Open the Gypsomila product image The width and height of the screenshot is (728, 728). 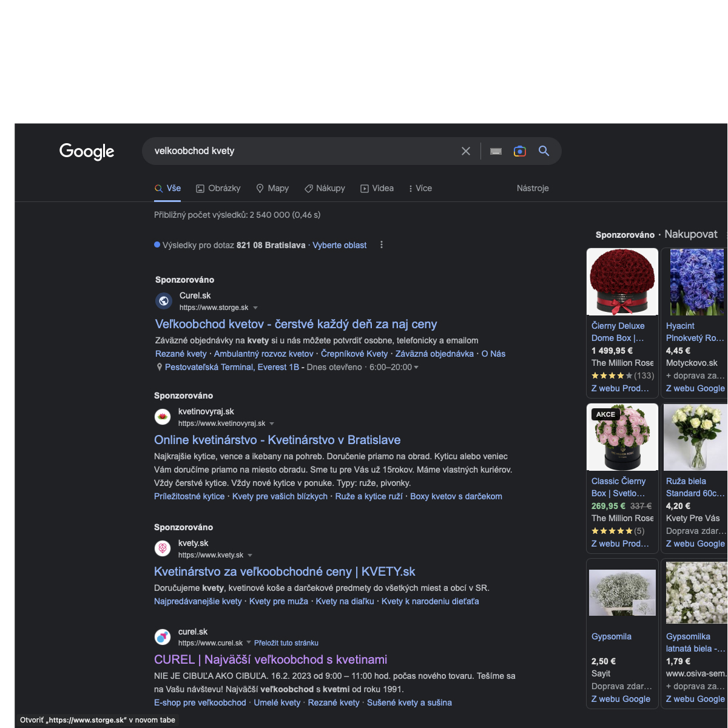pyautogui.click(x=622, y=592)
